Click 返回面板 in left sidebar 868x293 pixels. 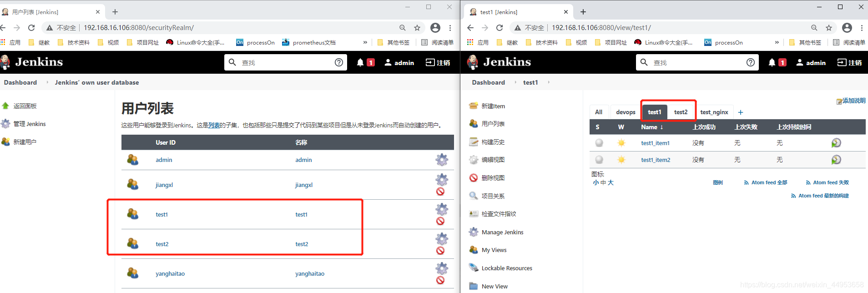click(25, 106)
